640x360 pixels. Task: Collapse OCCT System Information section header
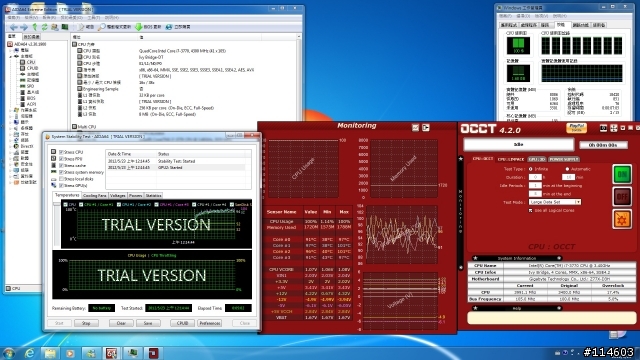(x=517, y=258)
